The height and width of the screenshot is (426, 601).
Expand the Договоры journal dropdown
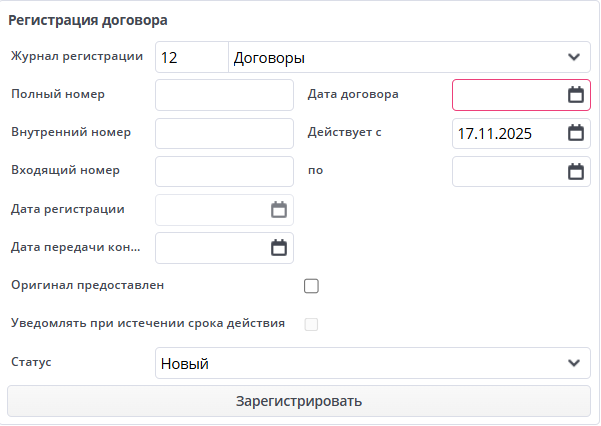pos(573,58)
